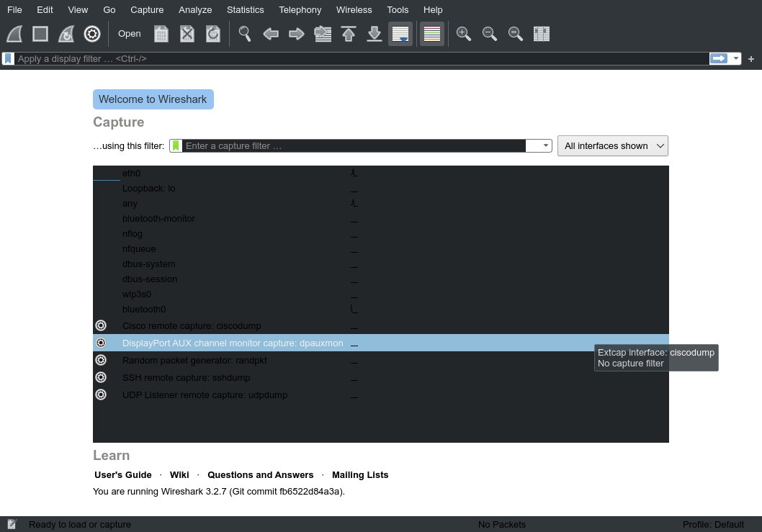Select the Loopback: lo interface
Image resolution: width=762 pixels, height=532 pixels.
381,189
